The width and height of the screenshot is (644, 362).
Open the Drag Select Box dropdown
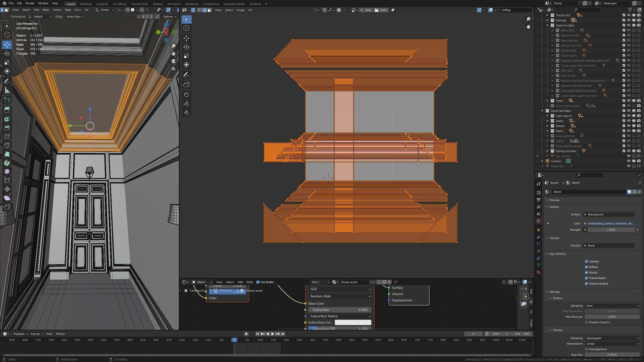point(74,17)
